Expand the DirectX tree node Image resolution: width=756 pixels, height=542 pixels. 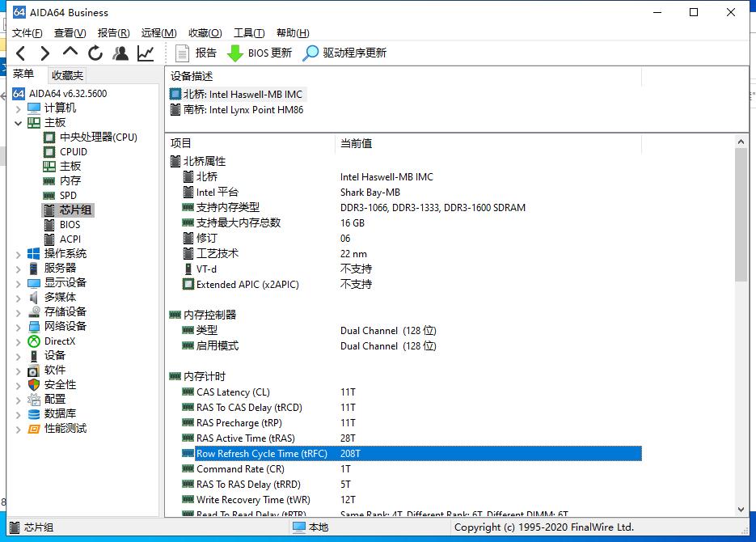[19, 342]
